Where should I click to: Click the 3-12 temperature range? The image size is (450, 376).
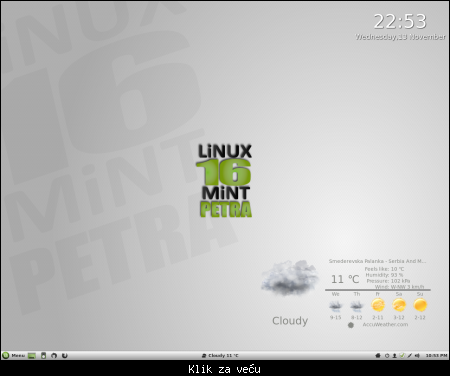point(399,317)
